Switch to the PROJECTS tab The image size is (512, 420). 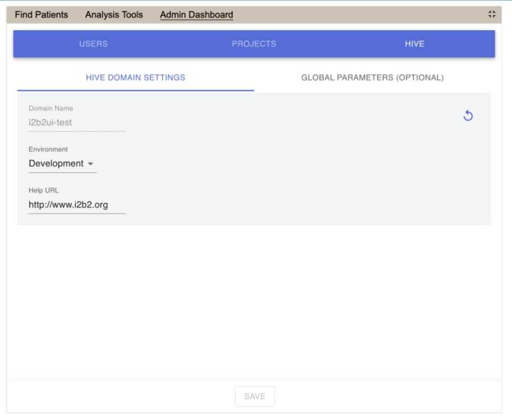[x=254, y=44]
